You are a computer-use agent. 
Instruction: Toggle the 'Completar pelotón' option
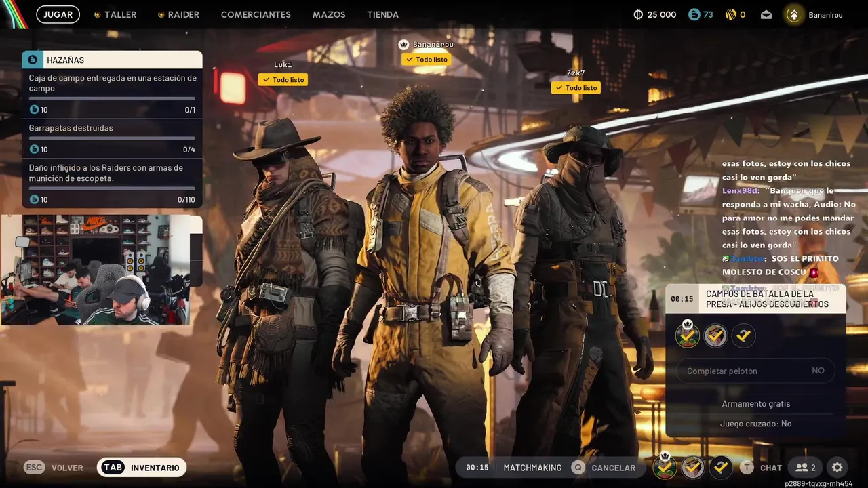click(x=755, y=371)
